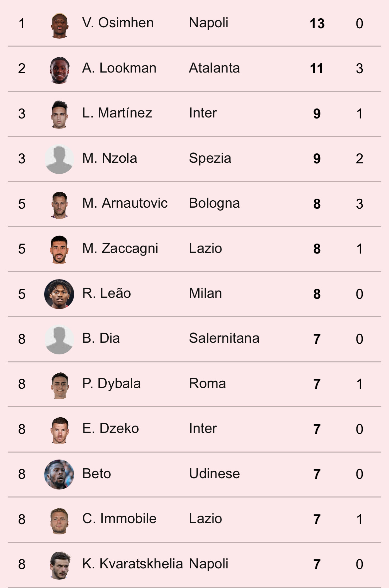Click A. Lookman's avatar image
The width and height of the screenshot is (389, 588).
coord(60,70)
